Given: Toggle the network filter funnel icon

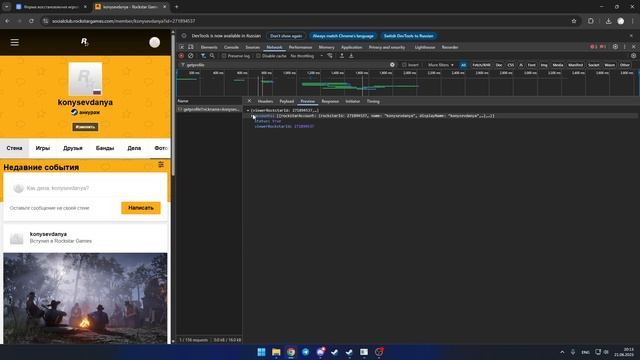Looking at the screenshot, I should click(203, 56).
